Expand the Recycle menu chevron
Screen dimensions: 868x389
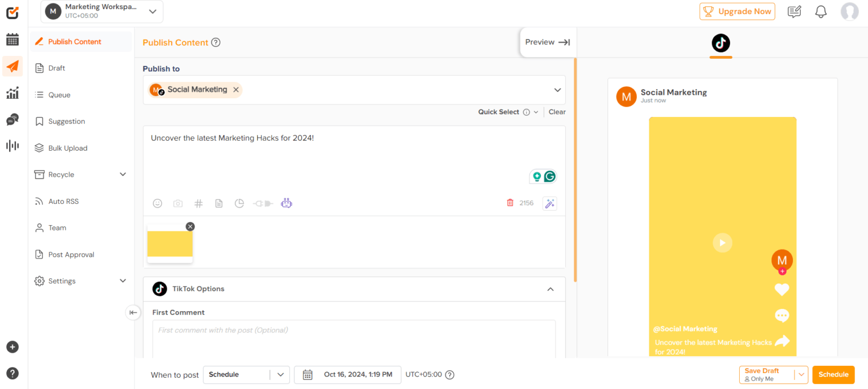[123, 174]
